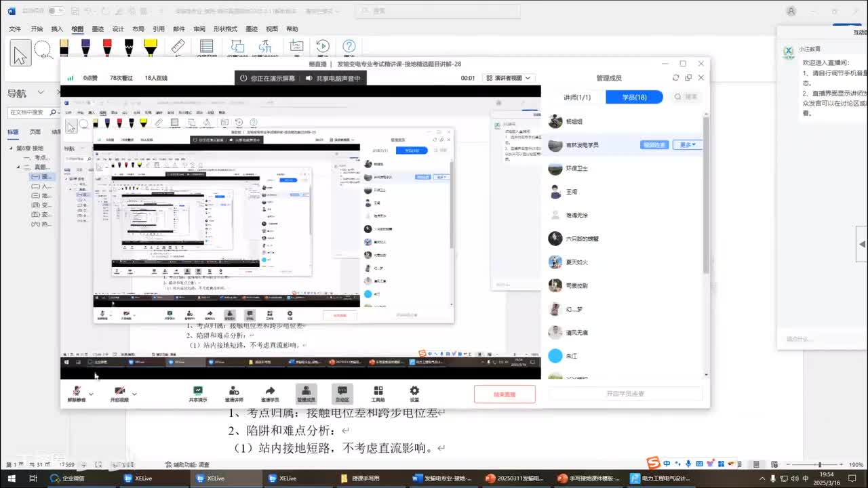The height and width of the screenshot is (488, 868).
Task: Switch to the 学员(18) tab
Action: tap(635, 97)
